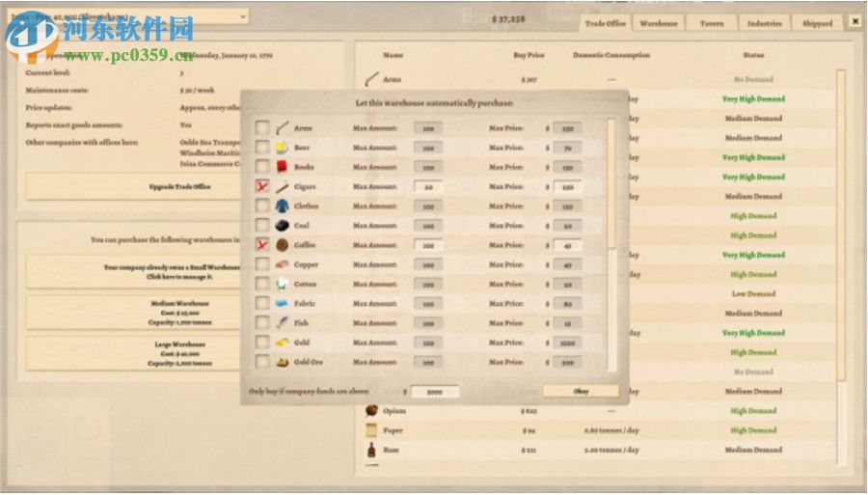Click the brown Coffee bean icon
Image resolution: width=868 pixels, height=495 pixels.
[x=283, y=245]
